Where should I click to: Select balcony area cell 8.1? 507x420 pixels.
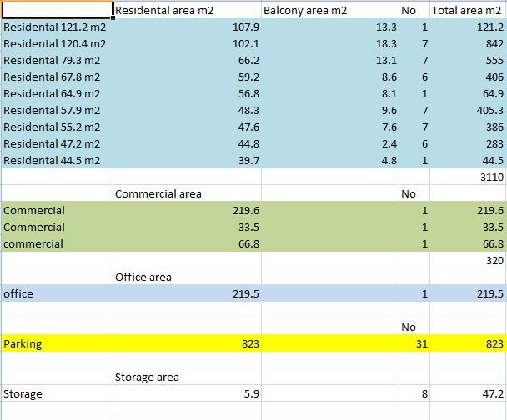[330, 93]
